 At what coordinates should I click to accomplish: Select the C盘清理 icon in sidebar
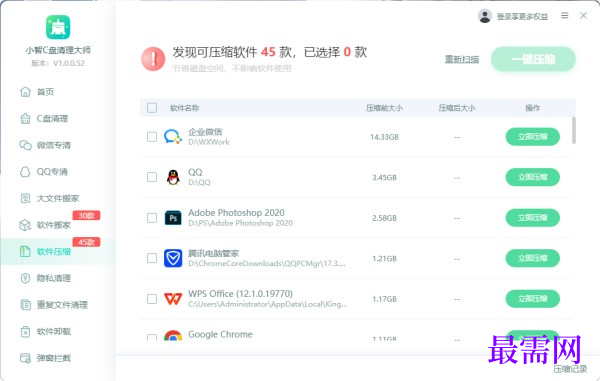(25, 119)
